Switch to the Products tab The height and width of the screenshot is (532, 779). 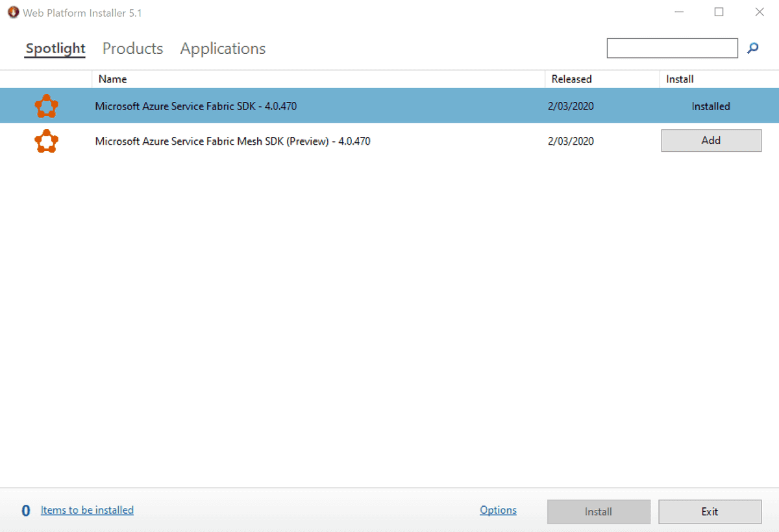132,48
